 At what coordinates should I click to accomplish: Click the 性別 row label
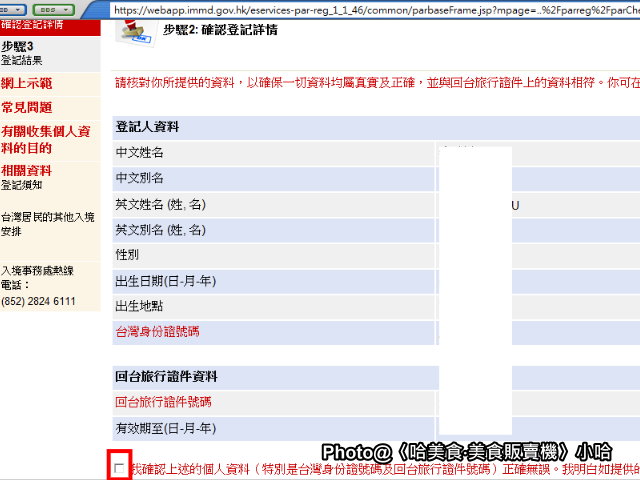point(127,255)
